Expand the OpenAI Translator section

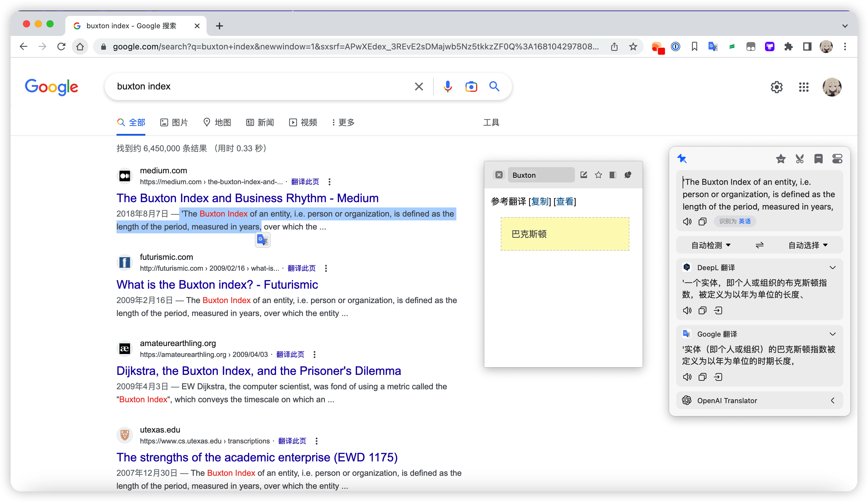(832, 400)
